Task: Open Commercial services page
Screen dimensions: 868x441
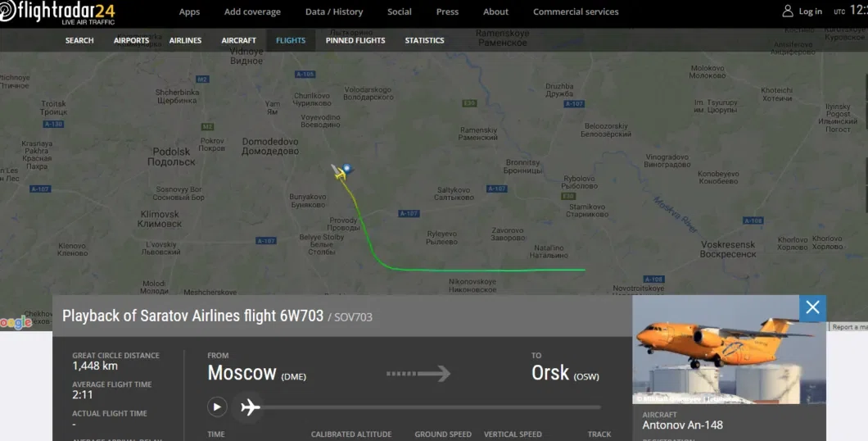Action: coord(576,11)
